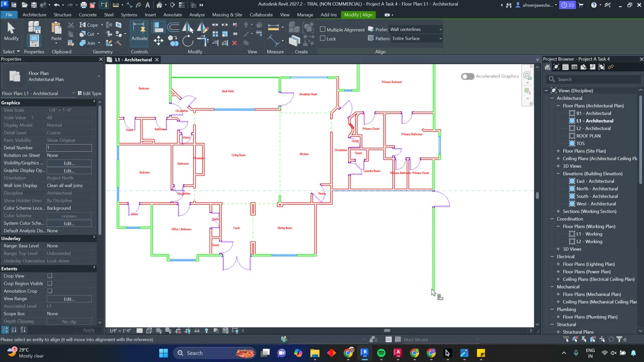Collapse Elevations (Building Elevation) node
This screenshot has height=362, width=644.
point(558,173)
